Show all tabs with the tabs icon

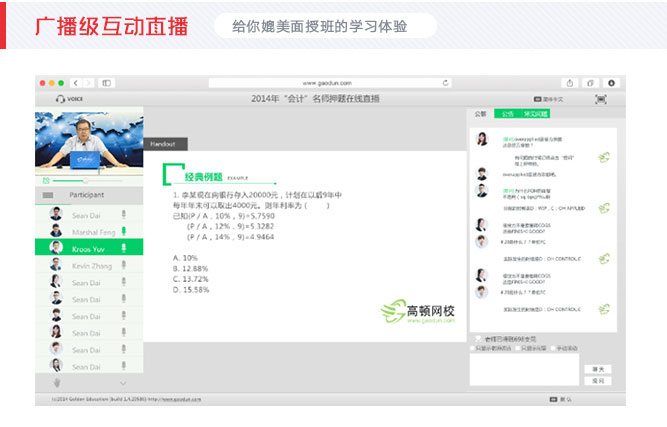tap(590, 83)
